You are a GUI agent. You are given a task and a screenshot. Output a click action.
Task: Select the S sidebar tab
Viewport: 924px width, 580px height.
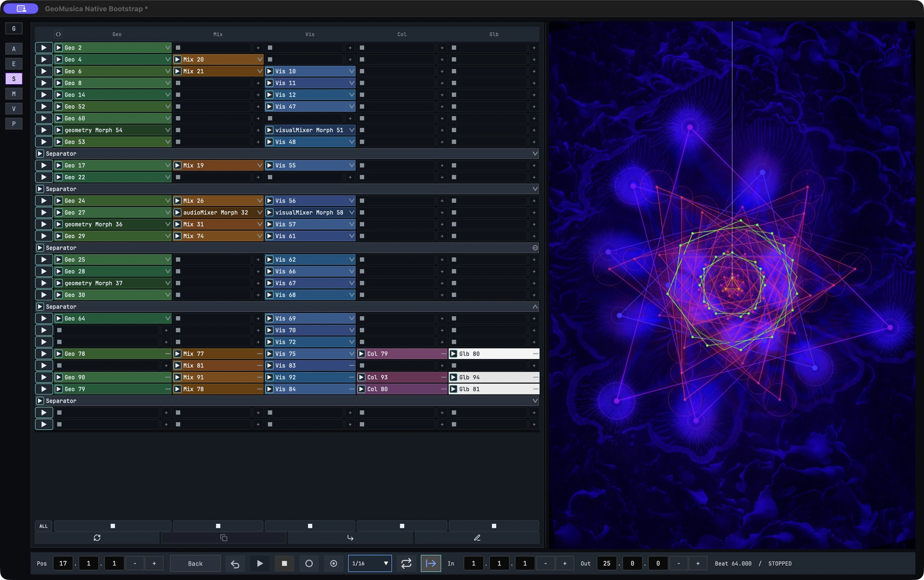[x=14, y=79]
